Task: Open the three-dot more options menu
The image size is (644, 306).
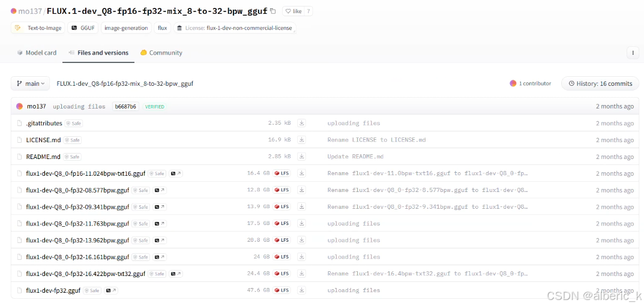Action: 633,53
